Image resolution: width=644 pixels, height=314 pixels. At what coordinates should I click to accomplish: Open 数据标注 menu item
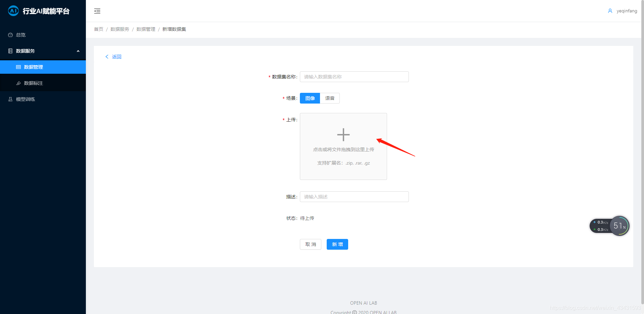click(43, 83)
